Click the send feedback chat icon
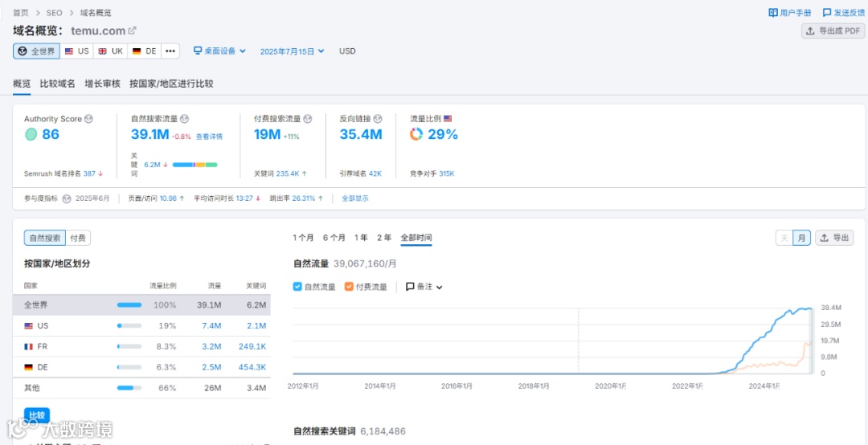 [827, 13]
